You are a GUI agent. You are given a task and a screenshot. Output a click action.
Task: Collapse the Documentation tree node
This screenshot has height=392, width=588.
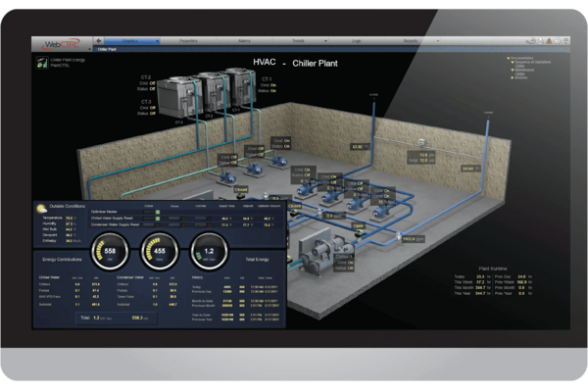(508, 58)
